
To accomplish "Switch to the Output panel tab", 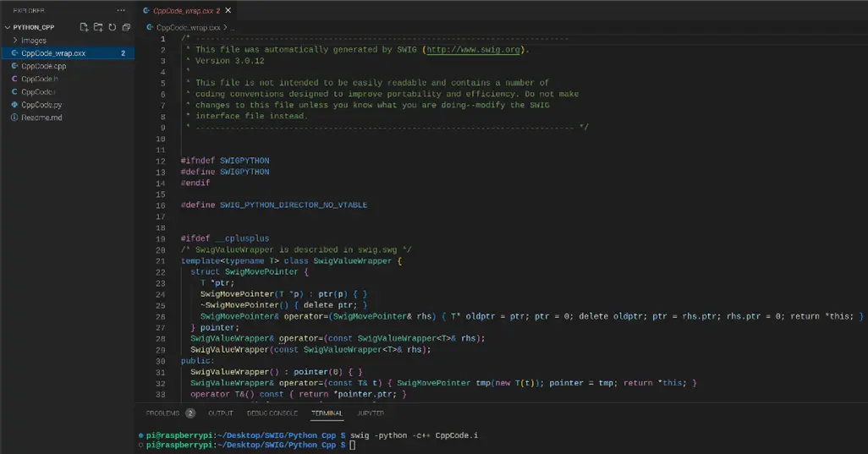I will 220,413.
